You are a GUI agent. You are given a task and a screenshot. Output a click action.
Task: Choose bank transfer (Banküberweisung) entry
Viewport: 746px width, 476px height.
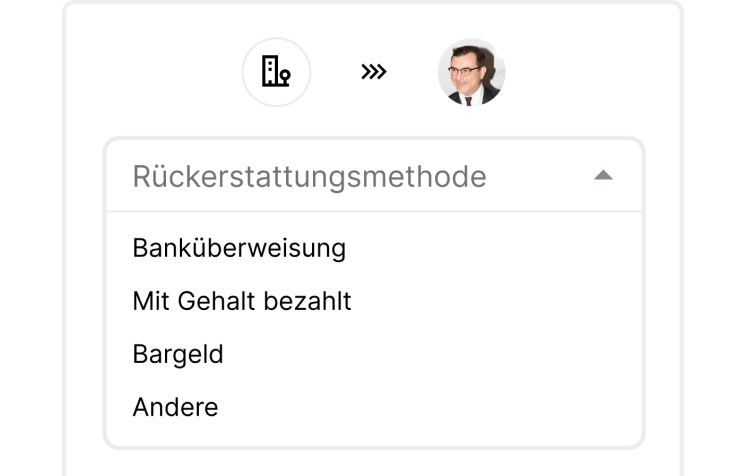point(239,248)
